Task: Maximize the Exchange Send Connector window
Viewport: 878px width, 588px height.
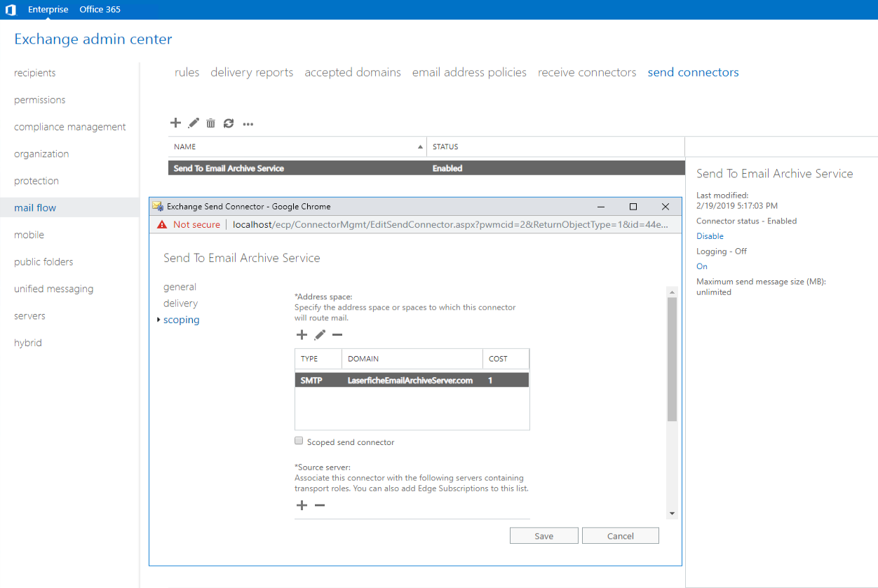Action: (x=633, y=207)
